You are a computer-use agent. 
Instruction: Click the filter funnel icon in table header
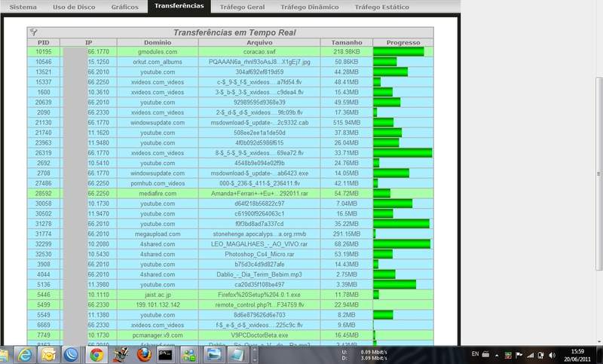[33, 32]
